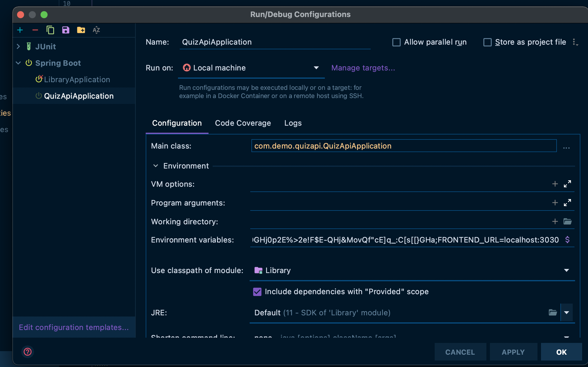Screen dimensions: 588x367
Task: Browse for the working directory folder
Action: point(567,222)
